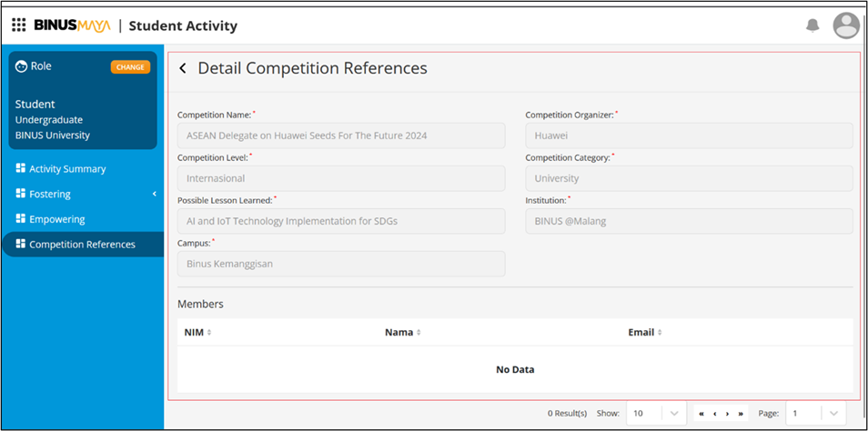This screenshot has width=868, height=431.
Task: Click the Campus label
Action: click(195, 243)
